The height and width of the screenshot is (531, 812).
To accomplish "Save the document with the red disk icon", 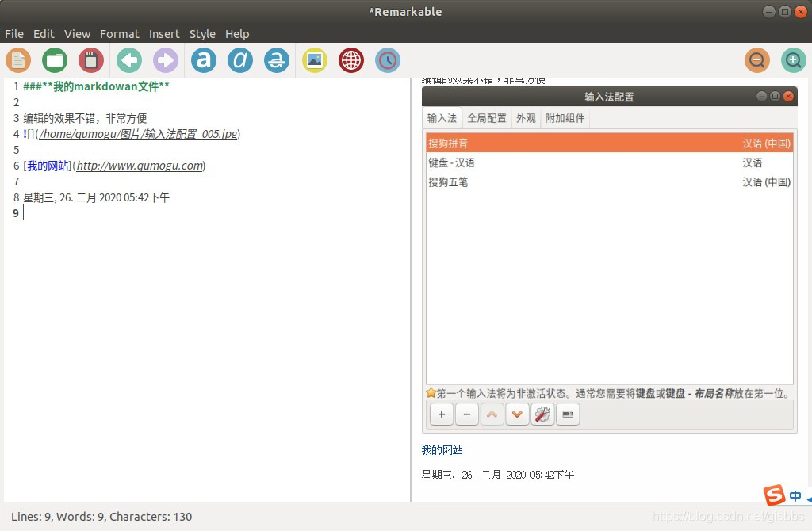I will [x=91, y=60].
